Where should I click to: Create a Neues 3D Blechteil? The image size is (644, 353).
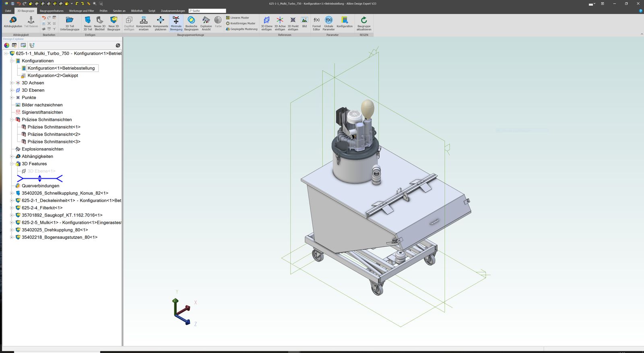[99, 23]
